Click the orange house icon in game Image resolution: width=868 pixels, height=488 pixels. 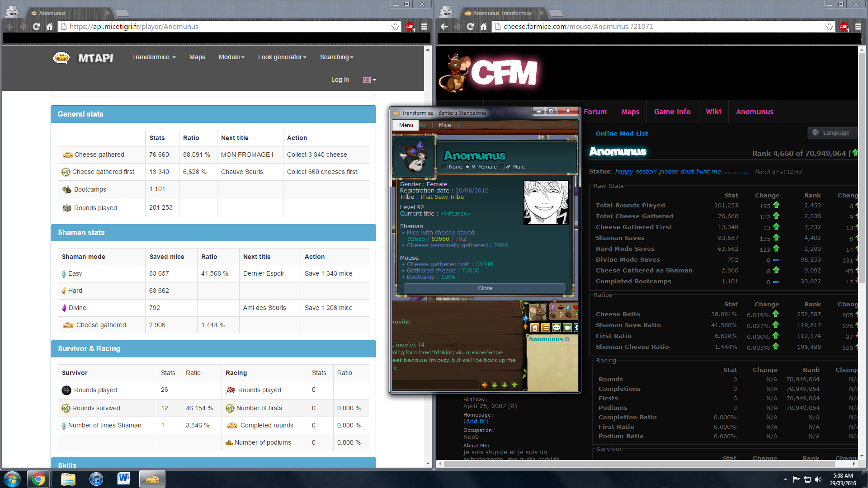point(534,328)
